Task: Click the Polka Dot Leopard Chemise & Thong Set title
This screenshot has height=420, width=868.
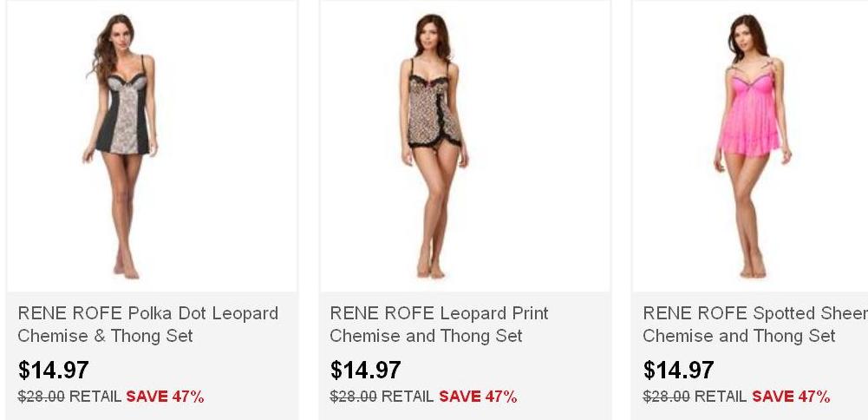Action: [x=148, y=325]
